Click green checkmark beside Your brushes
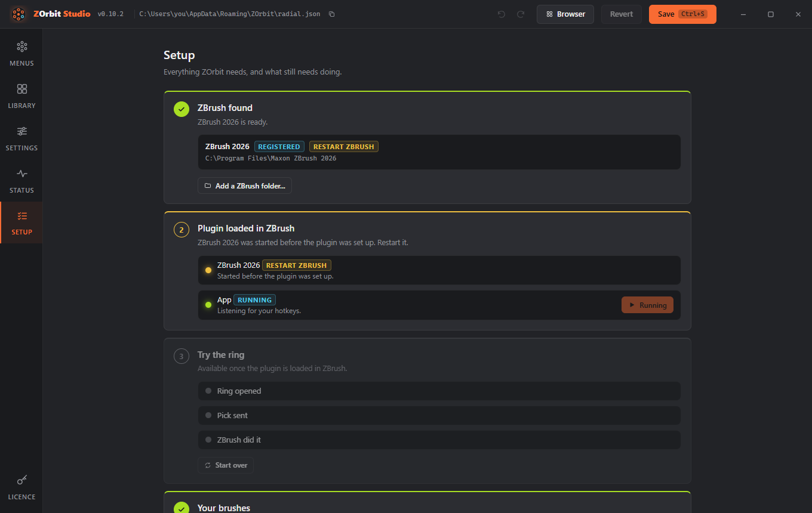 pyautogui.click(x=182, y=508)
